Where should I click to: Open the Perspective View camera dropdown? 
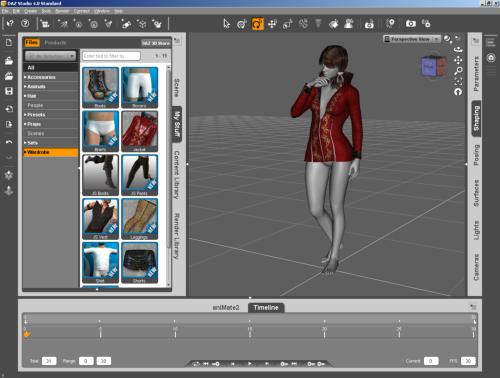click(x=412, y=39)
